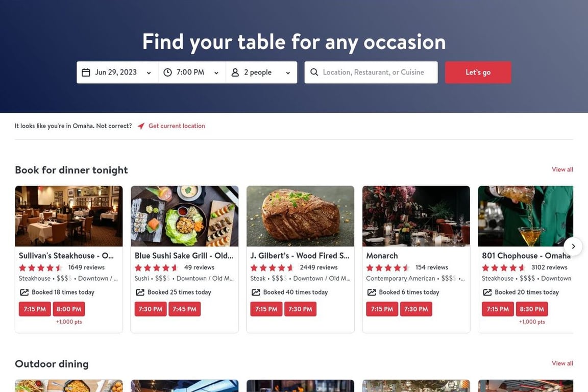Image resolution: width=588 pixels, height=392 pixels.
Task: Click the booked-times icon under J. Gilbert's
Action: (256, 292)
